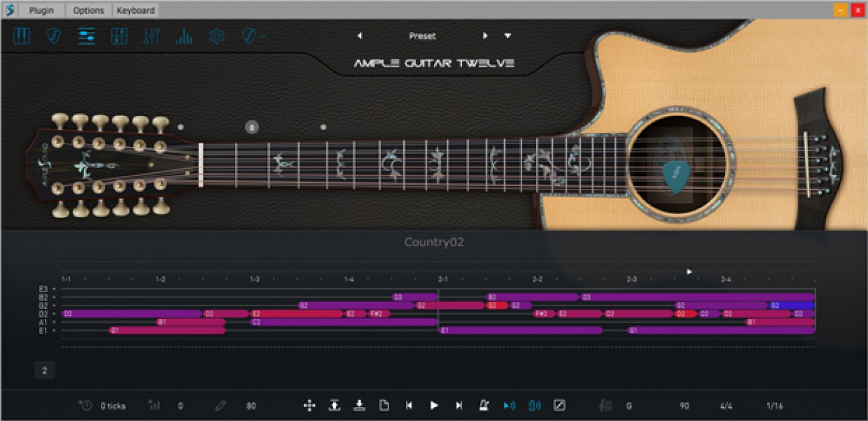Open the keyboard main panel icon
This screenshot has width=868, height=421.
pos(22,36)
